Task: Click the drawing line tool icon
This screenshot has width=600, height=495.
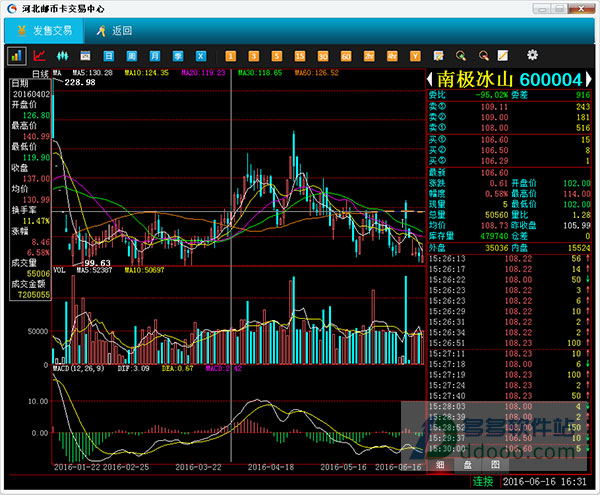Action: [503, 56]
